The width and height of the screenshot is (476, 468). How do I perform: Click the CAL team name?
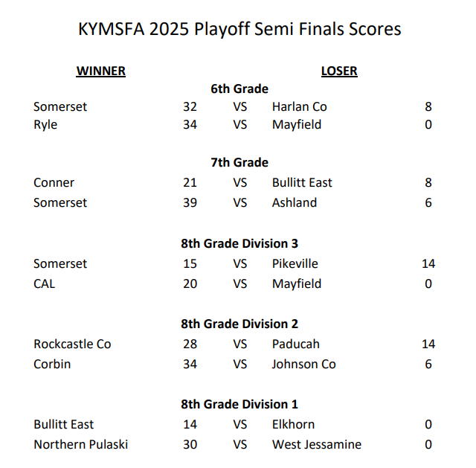pyautogui.click(x=45, y=283)
